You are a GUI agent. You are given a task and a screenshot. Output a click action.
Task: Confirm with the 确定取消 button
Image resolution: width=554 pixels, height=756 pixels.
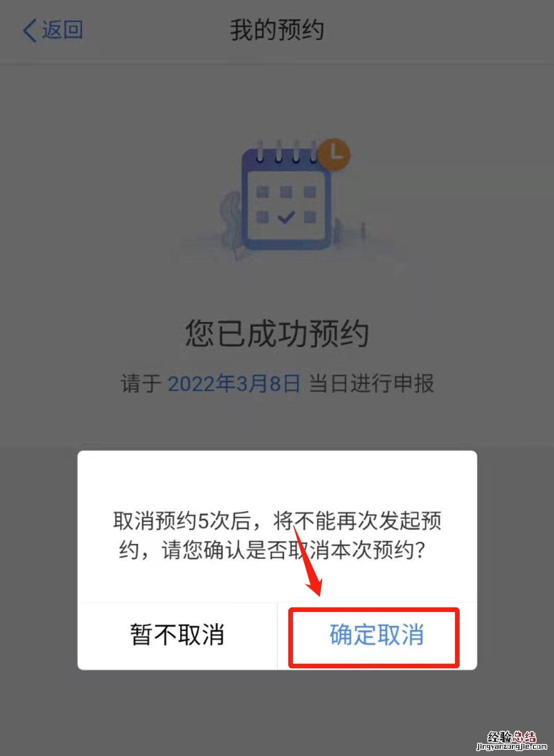point(377,636)
